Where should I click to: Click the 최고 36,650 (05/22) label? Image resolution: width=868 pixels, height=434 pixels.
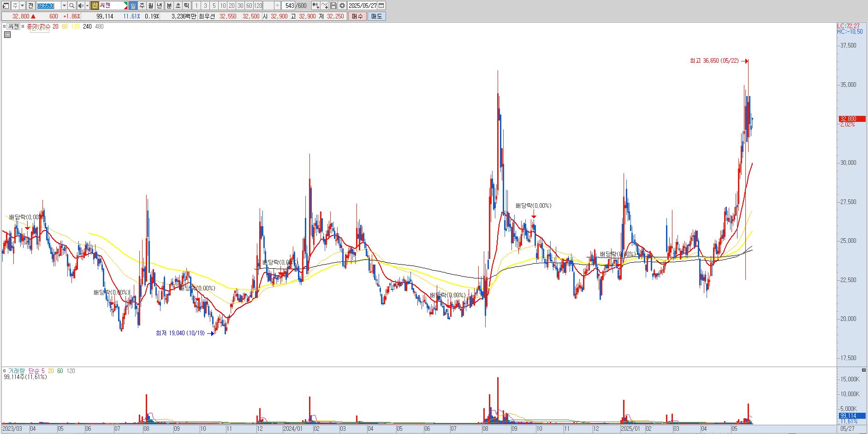[714, 61]
